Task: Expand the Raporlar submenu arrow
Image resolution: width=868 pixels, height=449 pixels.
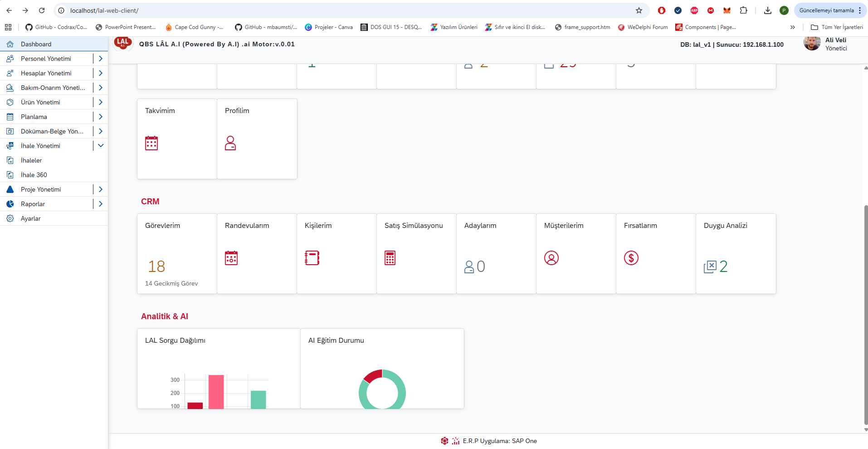Action: click(101, 204)
